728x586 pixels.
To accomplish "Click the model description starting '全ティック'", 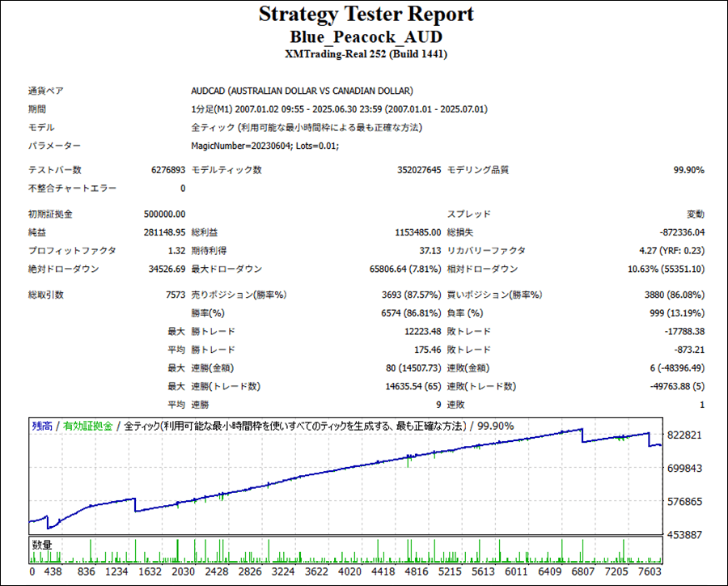I will pyautogui.click(x=307, y=128).
